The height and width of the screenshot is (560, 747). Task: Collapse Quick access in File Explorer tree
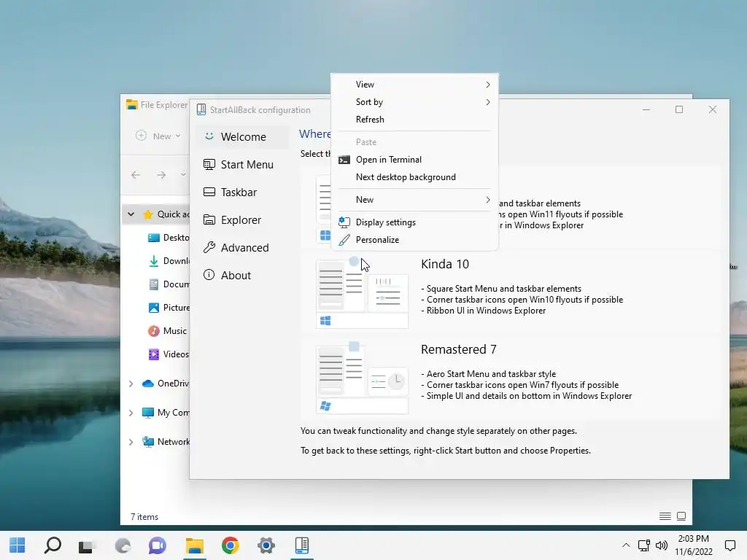(x=131, y=214)
